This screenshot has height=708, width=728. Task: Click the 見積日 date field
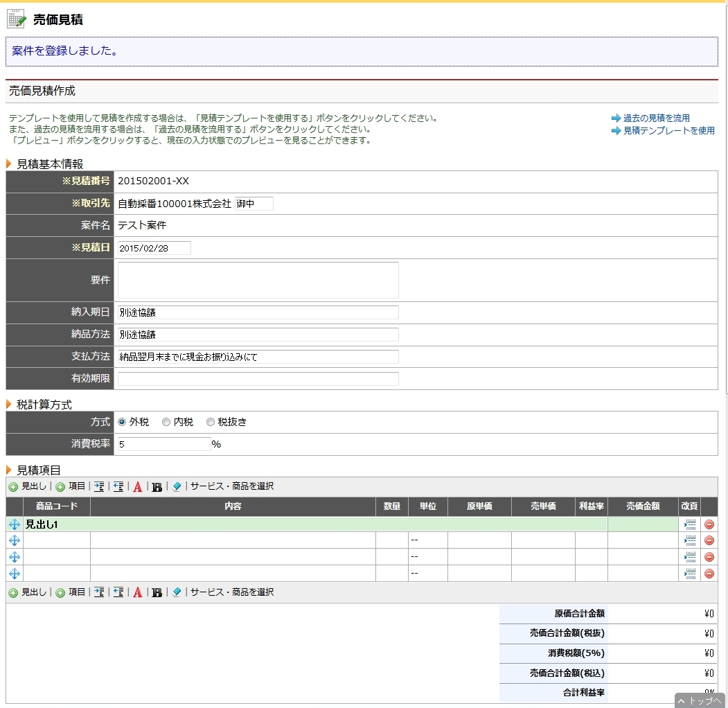click(154, 248)
